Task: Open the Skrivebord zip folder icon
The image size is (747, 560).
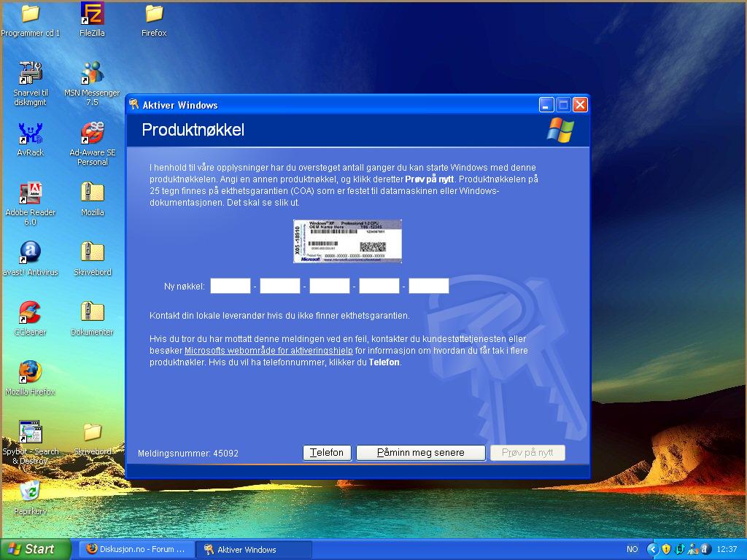Action: point(92,252)
